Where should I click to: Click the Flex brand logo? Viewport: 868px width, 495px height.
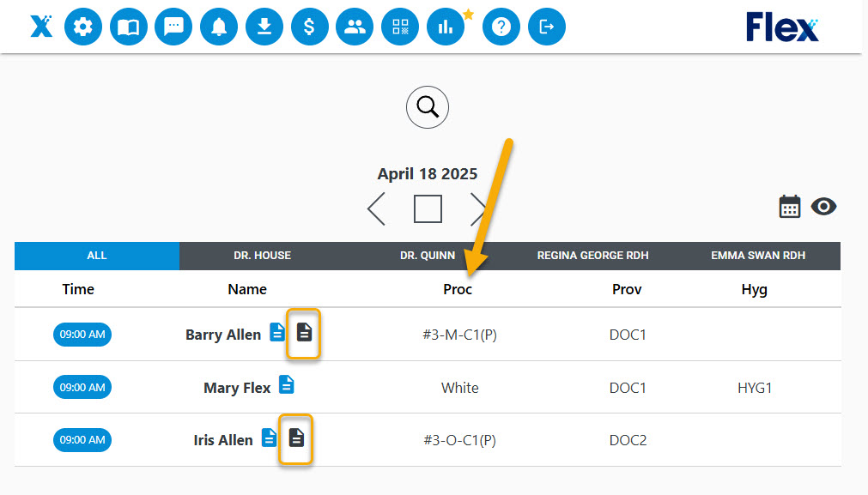point(782,27)
